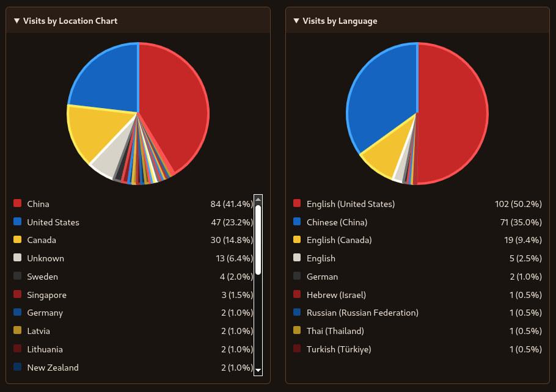
Task: Click the Visits by Location Chart title
Action: point(70,21)
